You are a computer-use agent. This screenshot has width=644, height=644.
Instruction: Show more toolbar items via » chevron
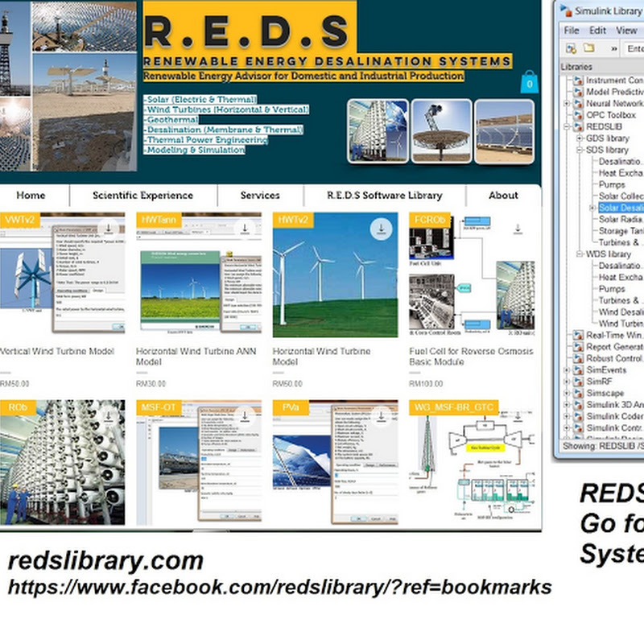(x=614, y=49)
